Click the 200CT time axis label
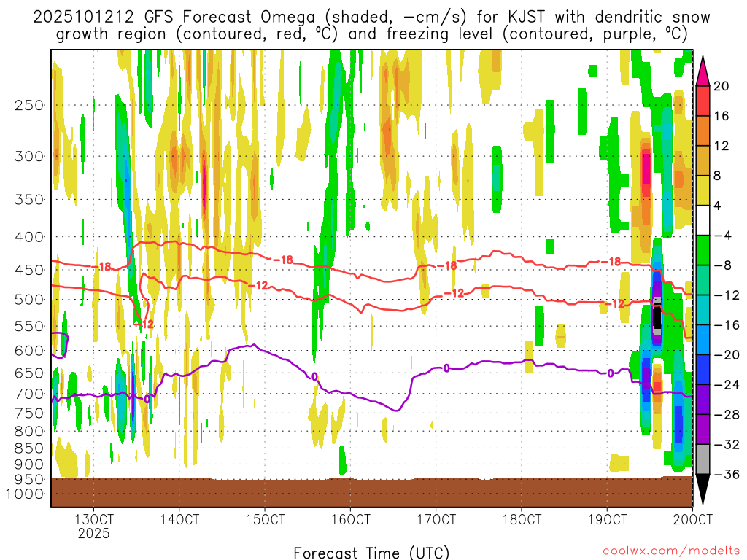Image resolution: width=747 pixels, height=560 pixels. 693,519
